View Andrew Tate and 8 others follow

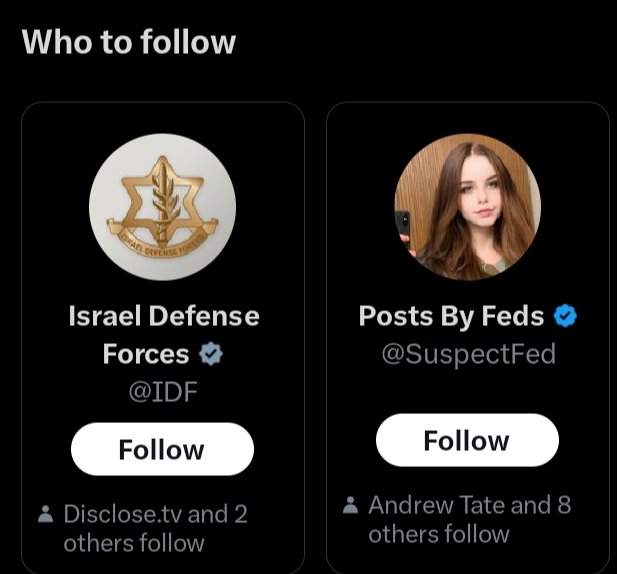click(469, 520)
